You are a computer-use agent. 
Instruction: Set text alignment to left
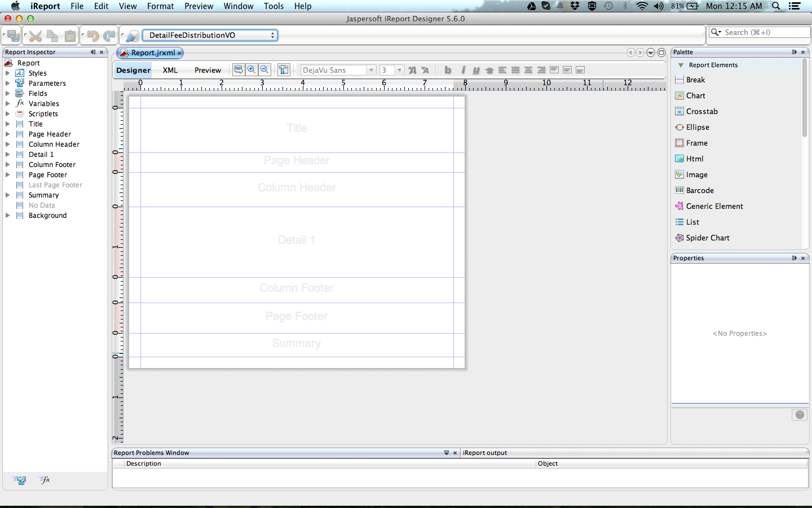(502, 70)
